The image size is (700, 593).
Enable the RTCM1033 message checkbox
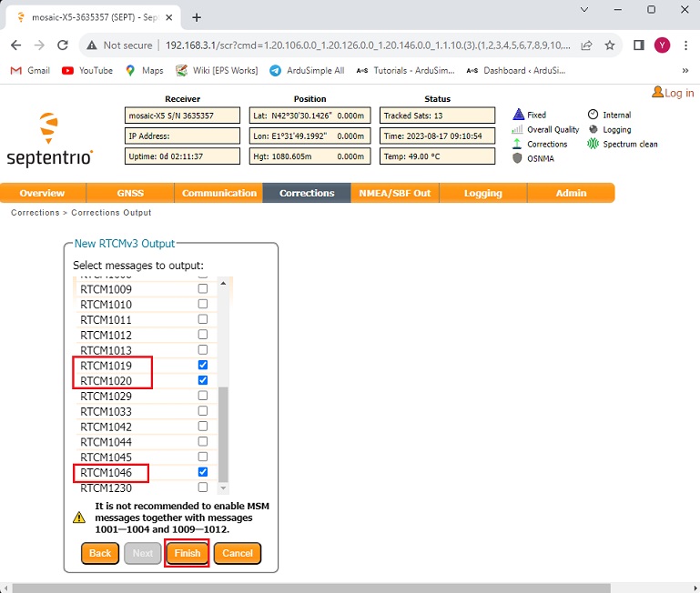[x=203, y=411]
